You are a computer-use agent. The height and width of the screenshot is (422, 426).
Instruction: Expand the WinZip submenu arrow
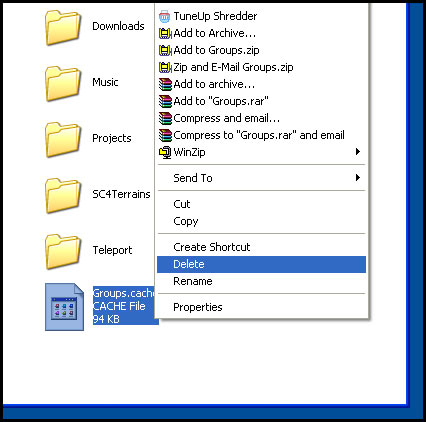358,152
